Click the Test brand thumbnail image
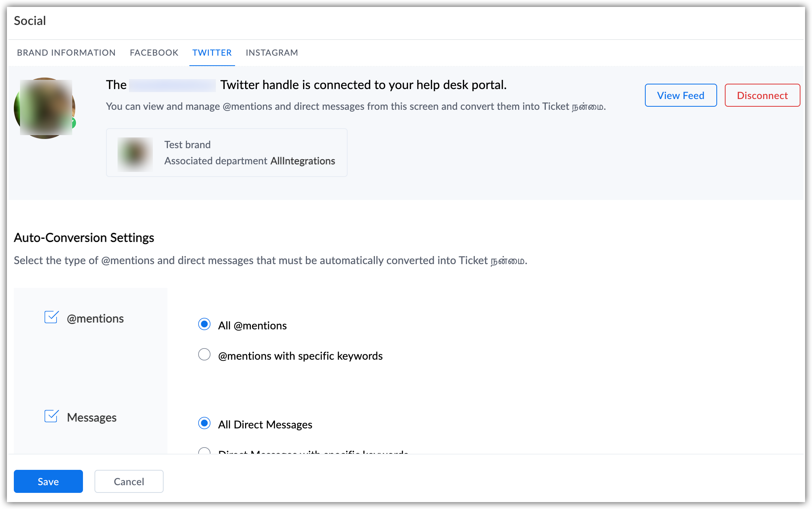 tap(135, 154)
